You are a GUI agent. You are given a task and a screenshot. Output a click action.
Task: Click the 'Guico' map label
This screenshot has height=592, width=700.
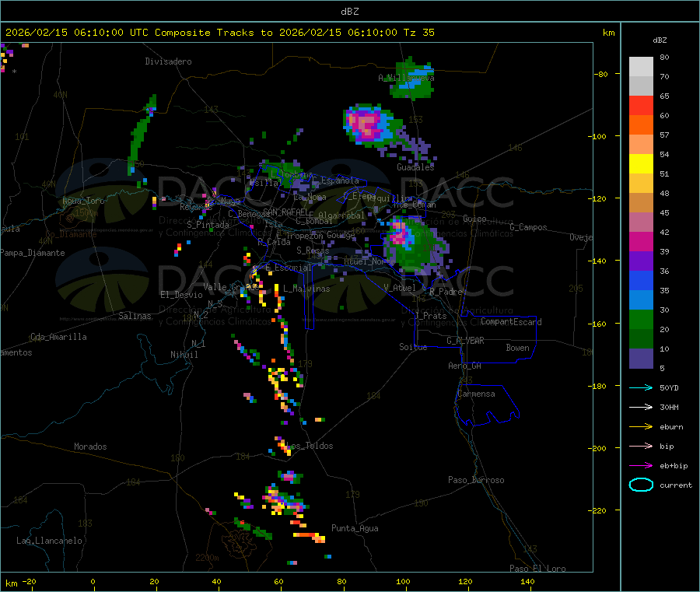(x=474, y=219)
